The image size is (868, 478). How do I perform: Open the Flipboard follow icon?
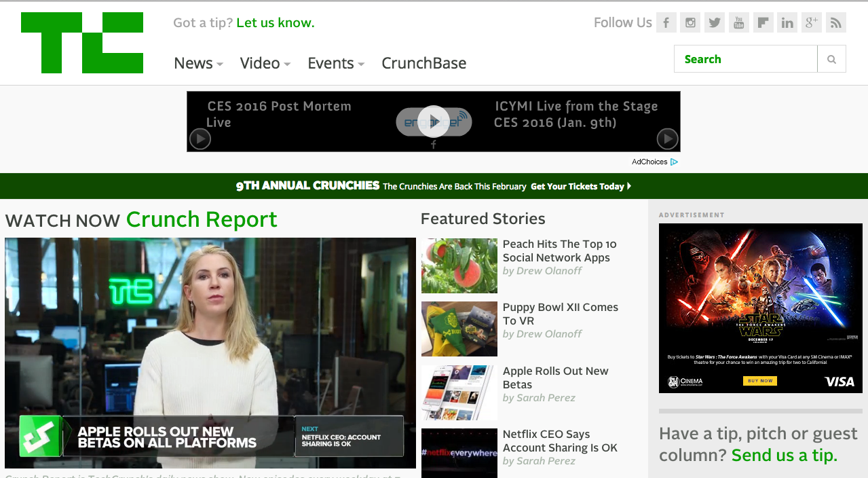tap(763, 22)
